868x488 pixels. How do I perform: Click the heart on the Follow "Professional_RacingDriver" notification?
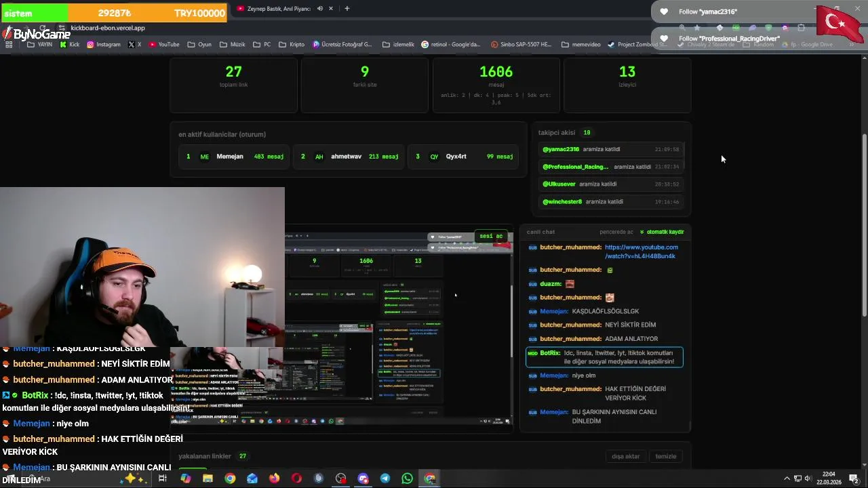coord(664,39)
